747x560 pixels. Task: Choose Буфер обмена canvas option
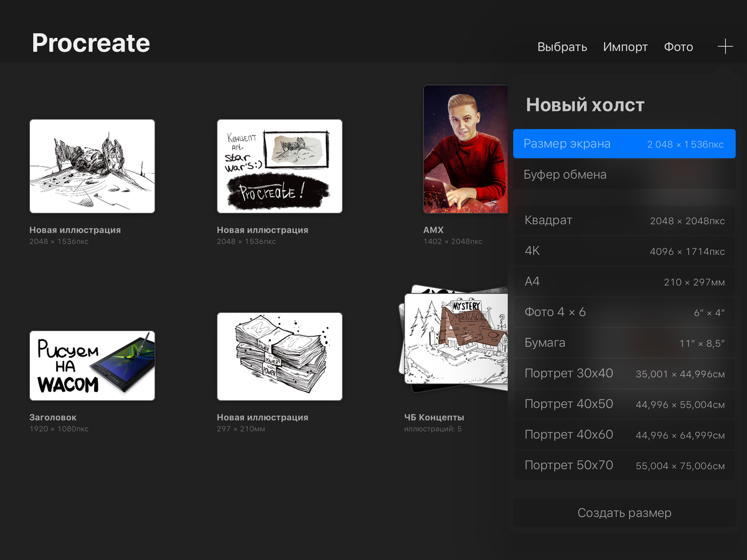624,174
